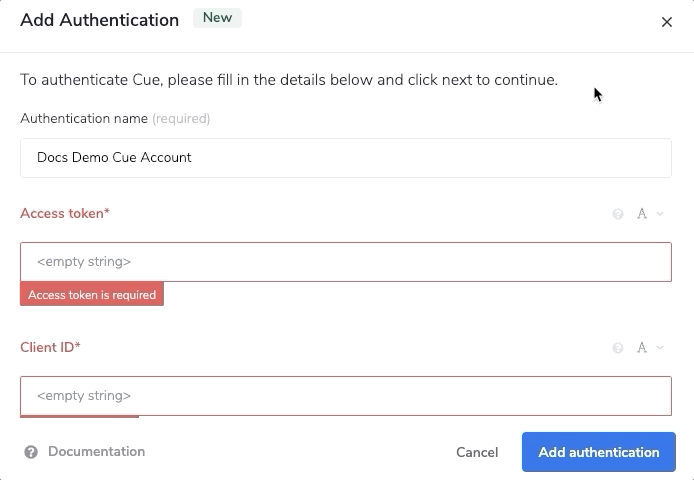
Task: Click the Authentication name field
Action: point(345,158)
